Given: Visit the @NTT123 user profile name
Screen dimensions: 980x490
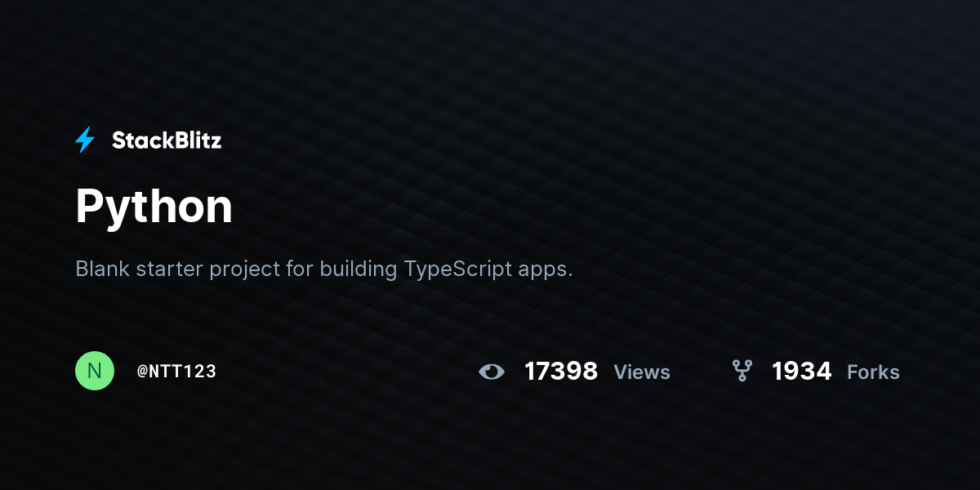Looking at the screenshot, I should pos(176,372).
